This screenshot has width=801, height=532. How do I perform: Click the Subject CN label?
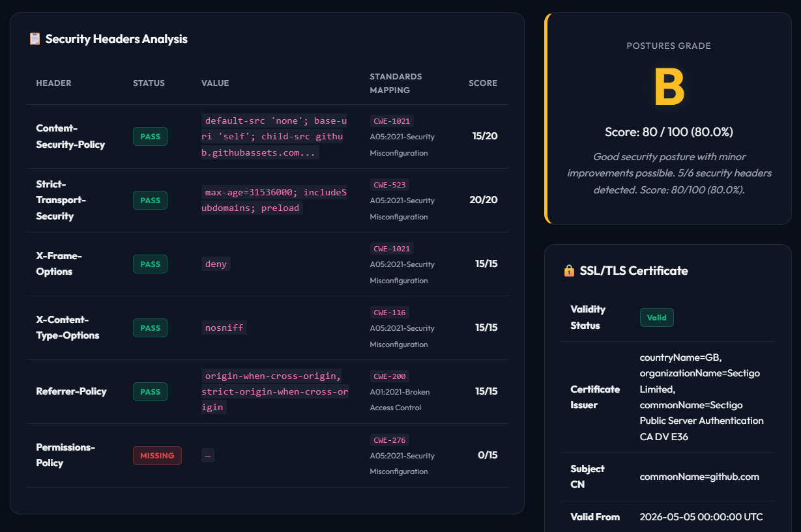(587, 477)
